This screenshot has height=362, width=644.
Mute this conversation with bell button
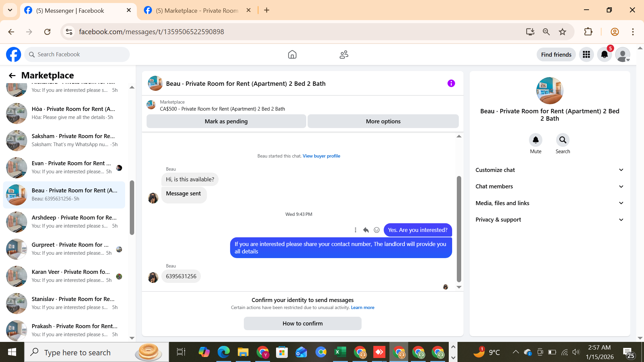click(535, 140)
